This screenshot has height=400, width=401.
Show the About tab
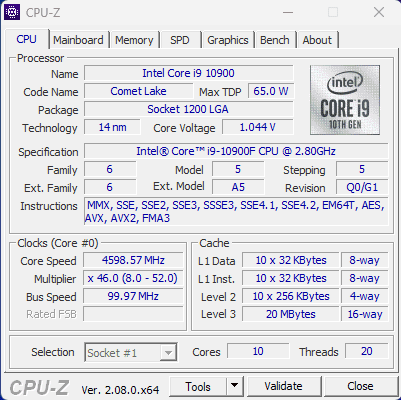[x=317, y=40]
